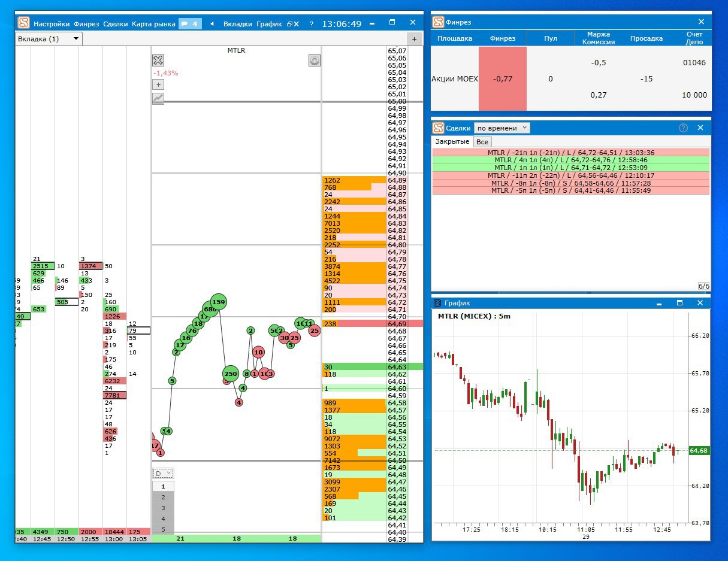728x561 pixels.
Task: Open the Настройки menu
Action: coord(52,24)
